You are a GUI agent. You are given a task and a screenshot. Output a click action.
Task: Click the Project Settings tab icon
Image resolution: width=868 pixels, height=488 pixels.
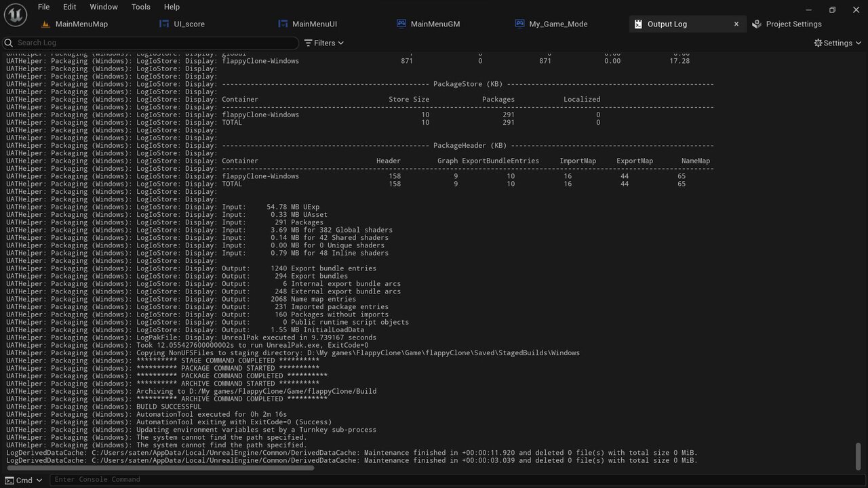tap(757, 24)
